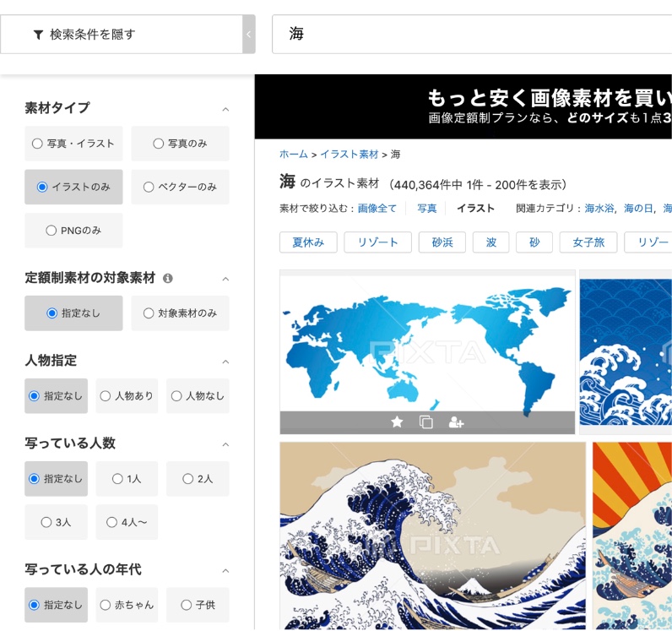Select 対象素材のみ for subscription materials
This screenshot has width=672, height=631.
(180, 313)
